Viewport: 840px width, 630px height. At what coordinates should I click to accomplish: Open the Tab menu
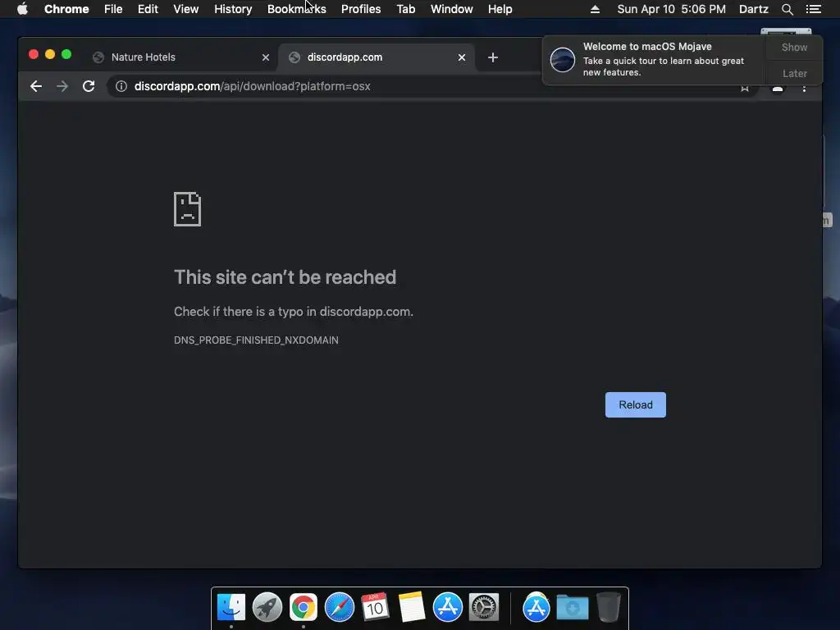click(406, 9)
